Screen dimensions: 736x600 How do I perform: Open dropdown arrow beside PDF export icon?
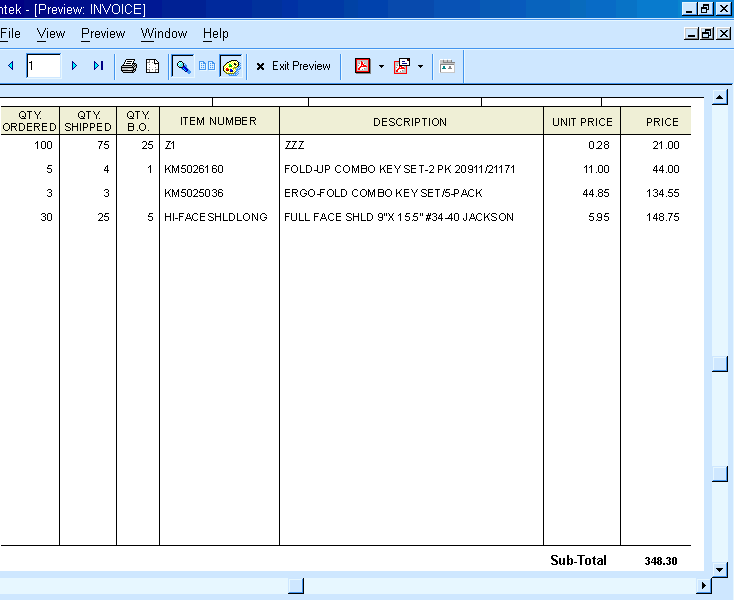click(381, 66)
